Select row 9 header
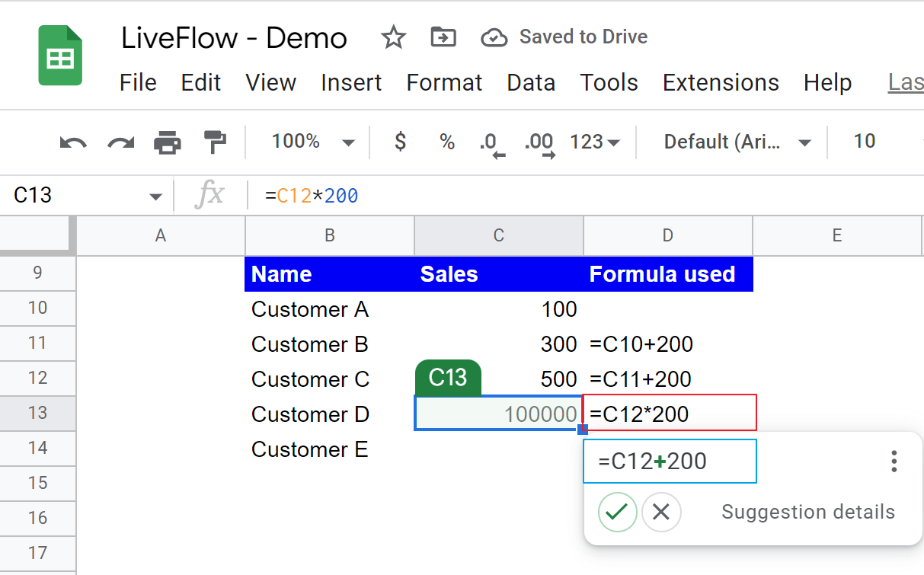The height and width of the screenshot is (575, 924). (38, 273)
